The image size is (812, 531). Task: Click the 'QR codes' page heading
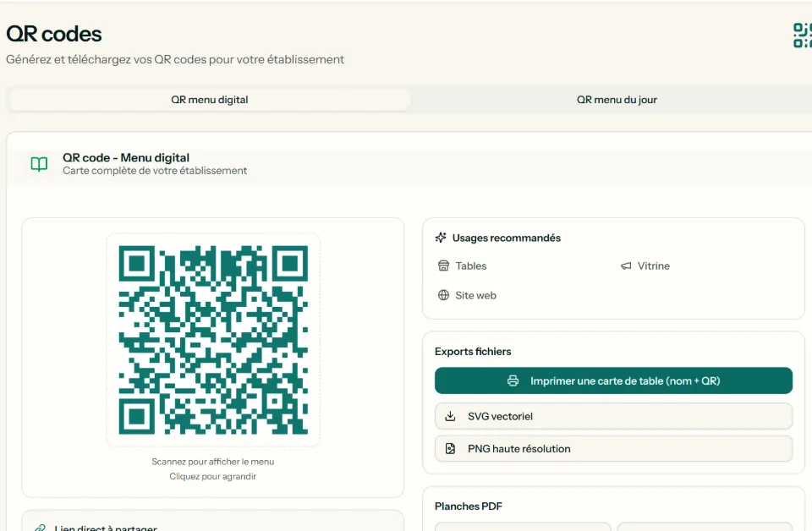[54, 34]
